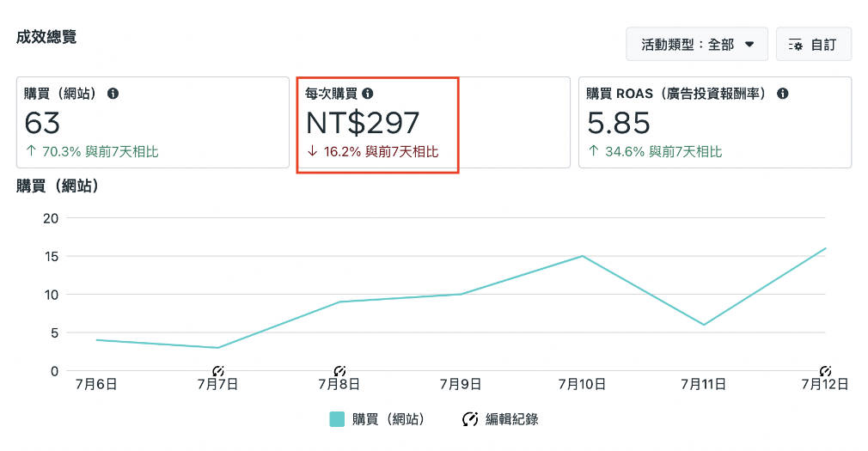This screenshot has width=868, height=451.
Task: Open the 活動類型：全部 dropdown
Action: click(x=697, y=45)
